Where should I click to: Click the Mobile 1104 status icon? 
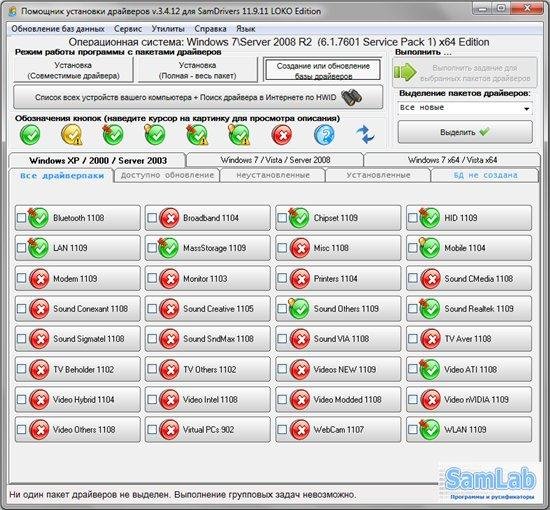click(x=430, y=248)
